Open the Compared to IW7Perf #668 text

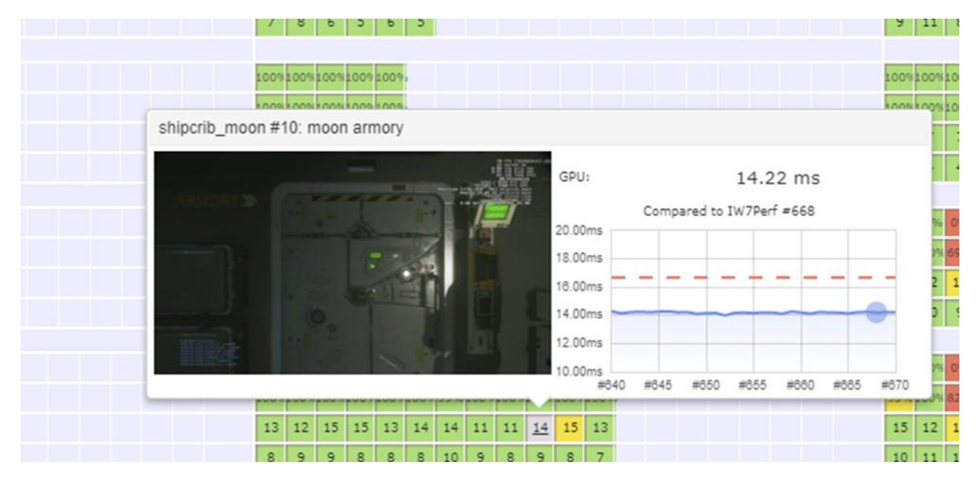tap(728, 211)
